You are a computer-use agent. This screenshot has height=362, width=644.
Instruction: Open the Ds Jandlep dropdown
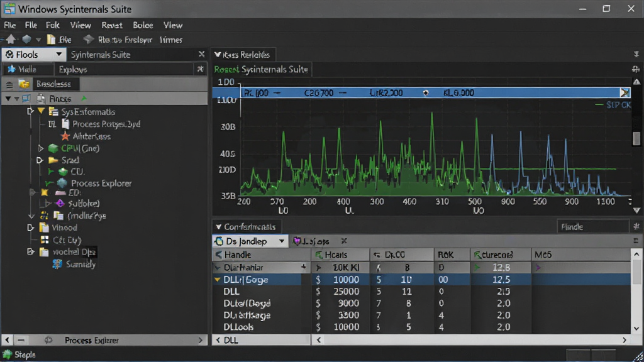pyautogui.click(x=281, y=241)
